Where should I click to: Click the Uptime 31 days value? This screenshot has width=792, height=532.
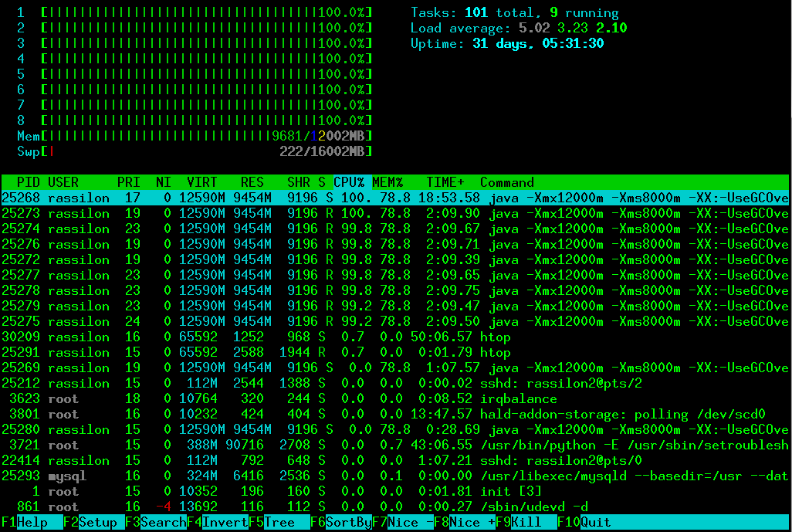click(x=538, y=43)
